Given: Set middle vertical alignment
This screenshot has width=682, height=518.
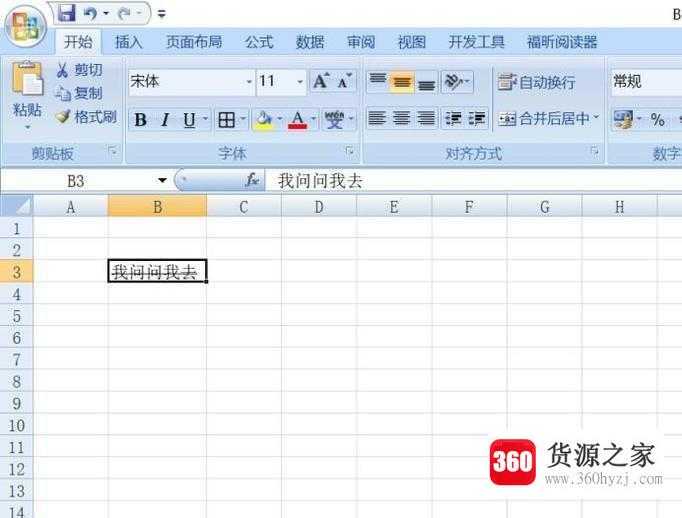Looking at the screenshot, I should [x=402, y=81].
